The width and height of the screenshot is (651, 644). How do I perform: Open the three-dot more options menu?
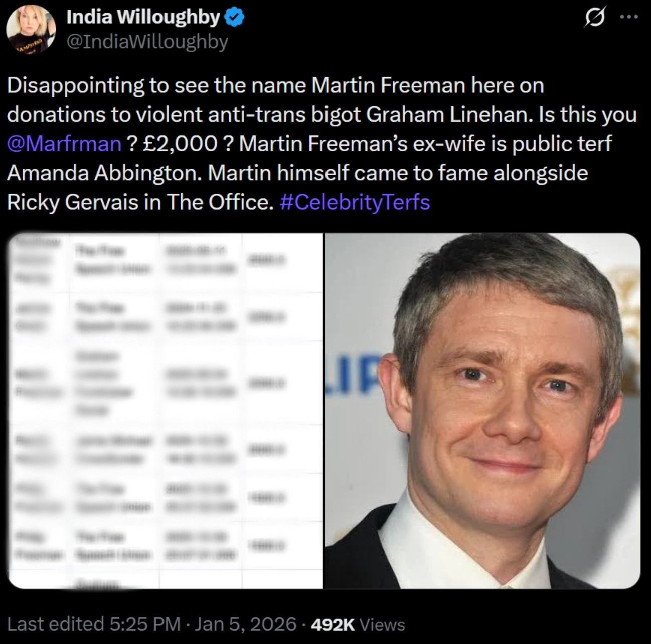[629, 17]
